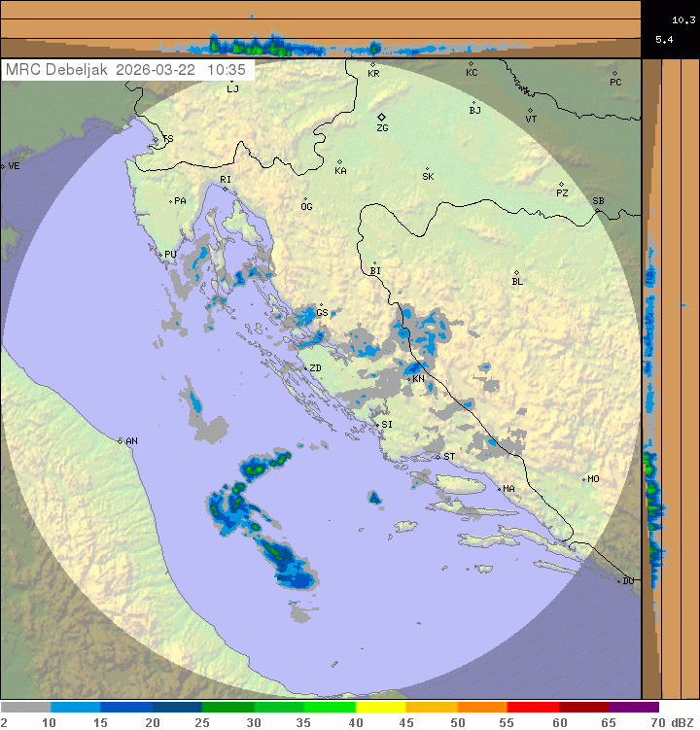
Task: Pick the red 55-60 dBZ legend swatch
Action: point(533,708)
